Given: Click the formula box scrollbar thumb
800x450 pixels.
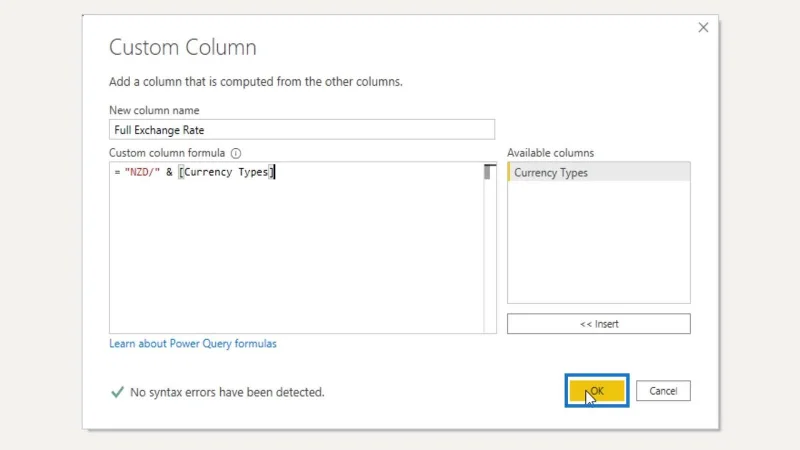Looking at the screenshot, I should [489, 172].
